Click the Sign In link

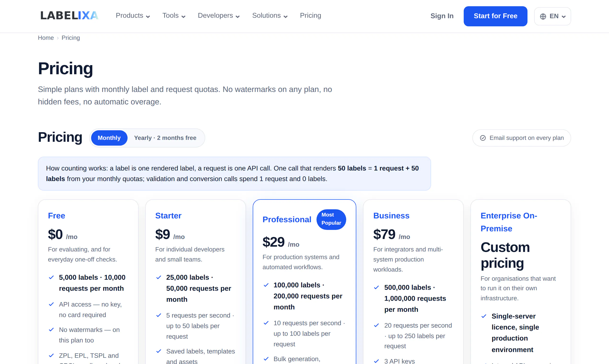click(442, 16)
